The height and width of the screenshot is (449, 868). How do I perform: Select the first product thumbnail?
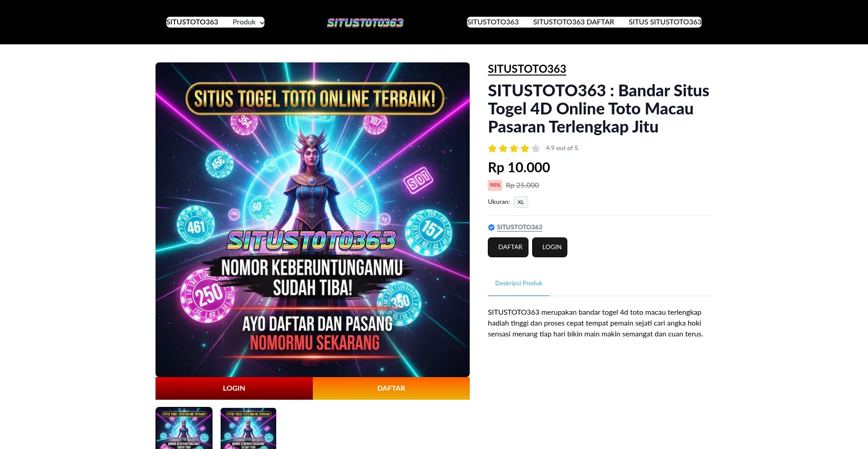coord(184,428)
